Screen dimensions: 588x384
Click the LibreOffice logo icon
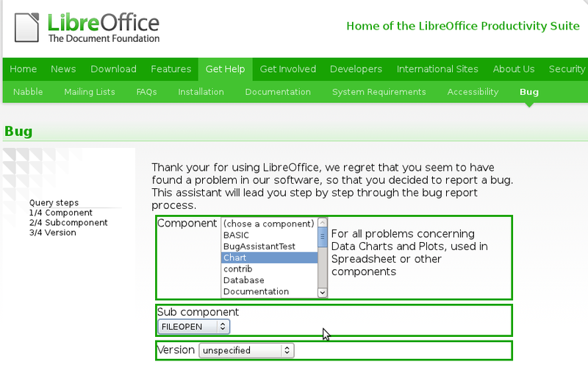pos(28,27)
